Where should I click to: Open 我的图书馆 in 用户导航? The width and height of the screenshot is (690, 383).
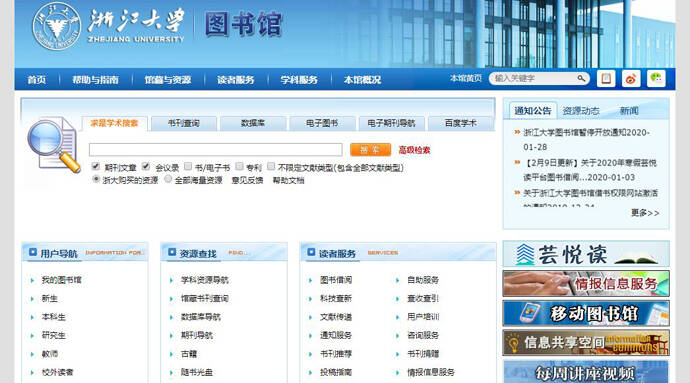click(61, 280)
